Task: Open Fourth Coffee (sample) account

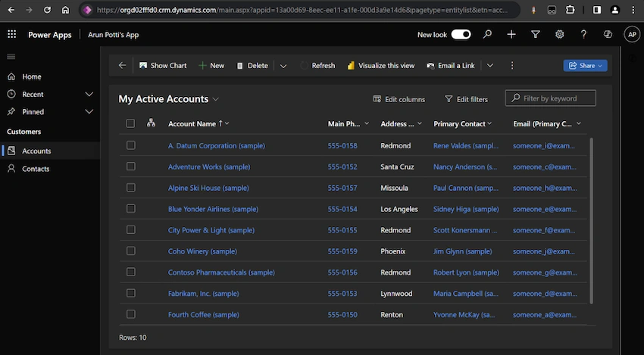Action: 203,315
